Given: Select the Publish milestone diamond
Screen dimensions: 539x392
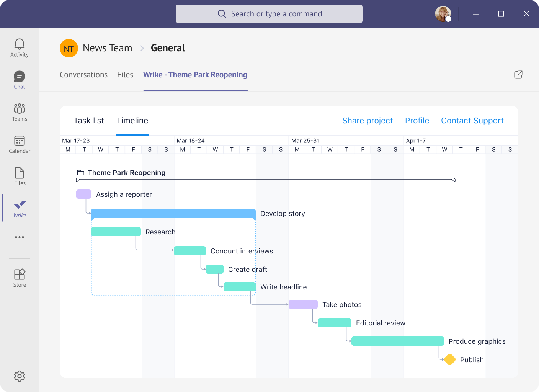Looking at the screenshot, I should pos(450,359).
